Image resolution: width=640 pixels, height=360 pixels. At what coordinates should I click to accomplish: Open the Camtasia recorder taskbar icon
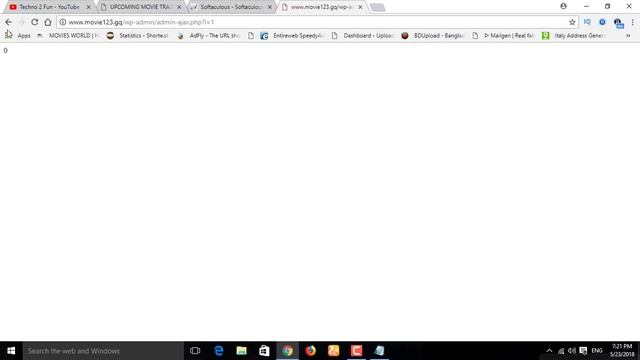click(356, 351)
